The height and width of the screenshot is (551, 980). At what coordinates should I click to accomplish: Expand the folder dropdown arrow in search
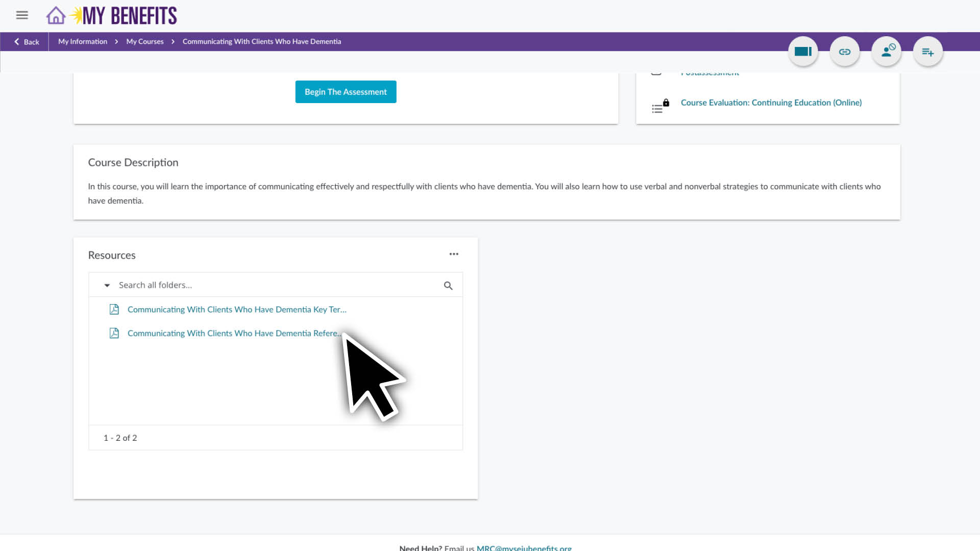tap(107, 285)
